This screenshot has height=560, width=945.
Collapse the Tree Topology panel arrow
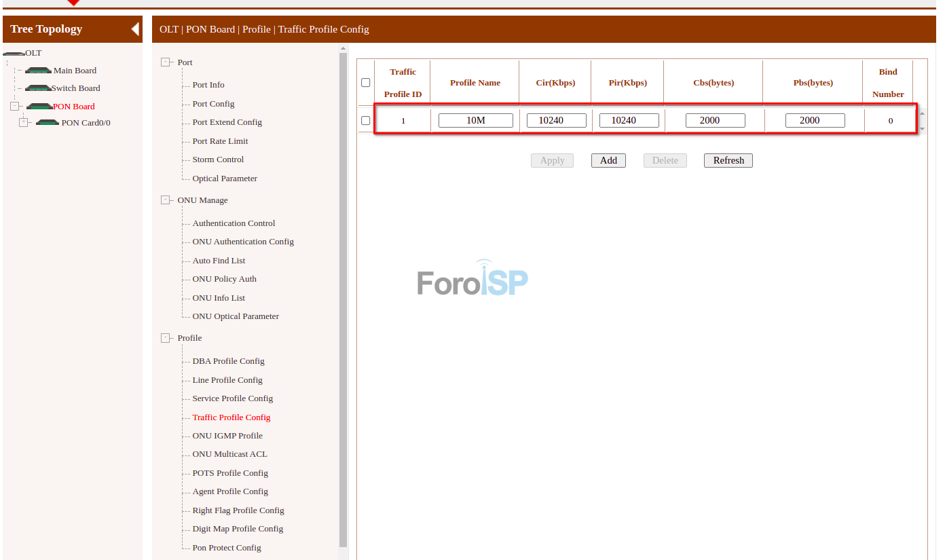135,29
